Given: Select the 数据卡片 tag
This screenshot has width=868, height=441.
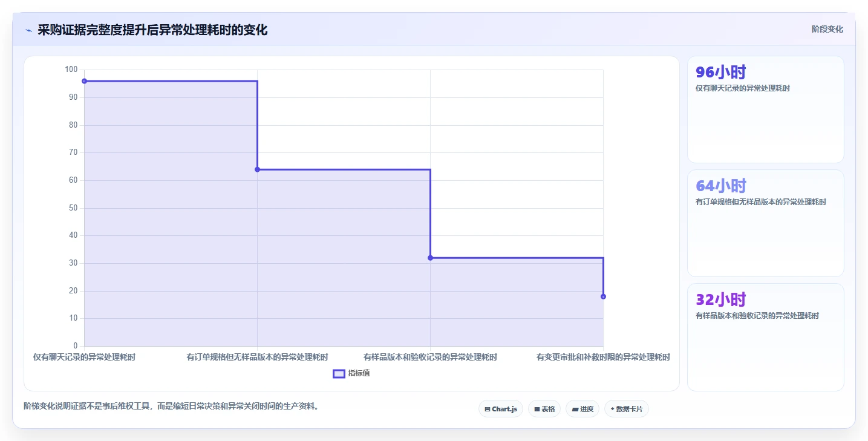Looking at the screenshot, I should (627, 409).
